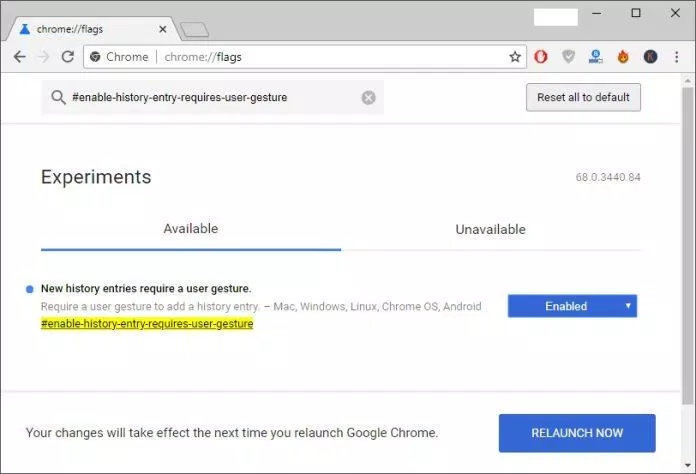Click the search magnifier icon
Screen dimensions: 696x474
(x=58, y=97)
